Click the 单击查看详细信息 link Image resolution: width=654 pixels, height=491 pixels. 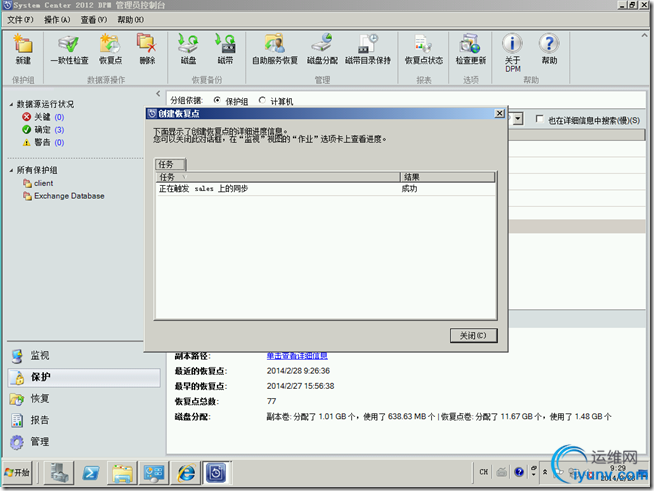pyautogui.click(x=297, y=356)
